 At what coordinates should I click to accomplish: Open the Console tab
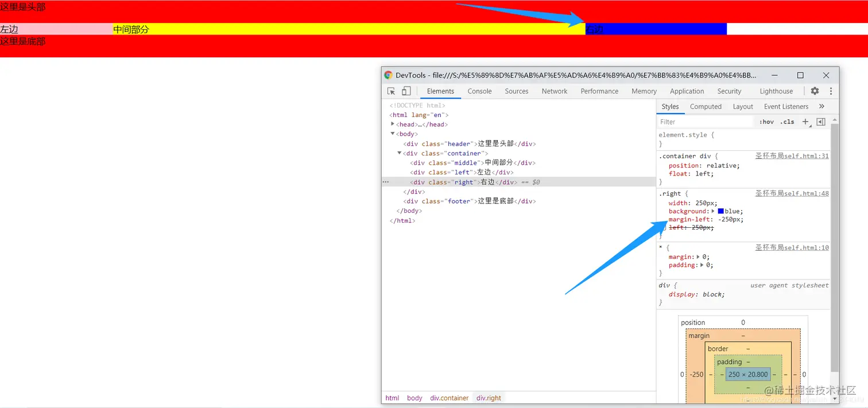479,91
